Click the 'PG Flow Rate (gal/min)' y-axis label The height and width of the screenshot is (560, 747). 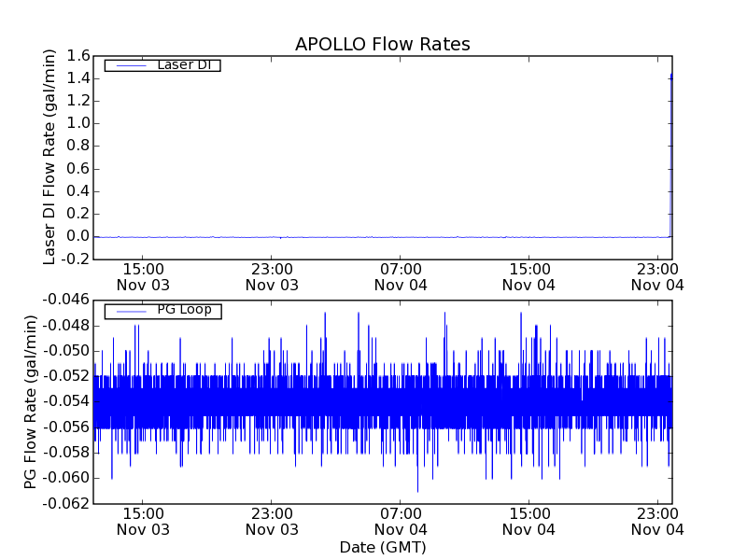click(31, 401)
